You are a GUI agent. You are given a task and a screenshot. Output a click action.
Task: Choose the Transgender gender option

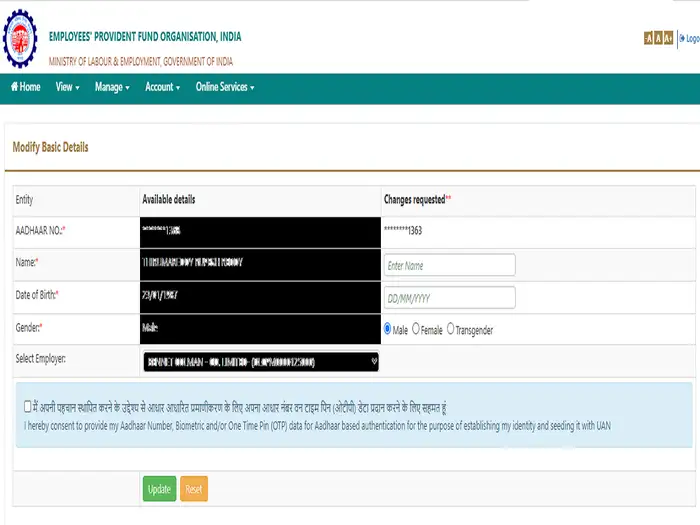pyautogui.click(x=451, y=329)
